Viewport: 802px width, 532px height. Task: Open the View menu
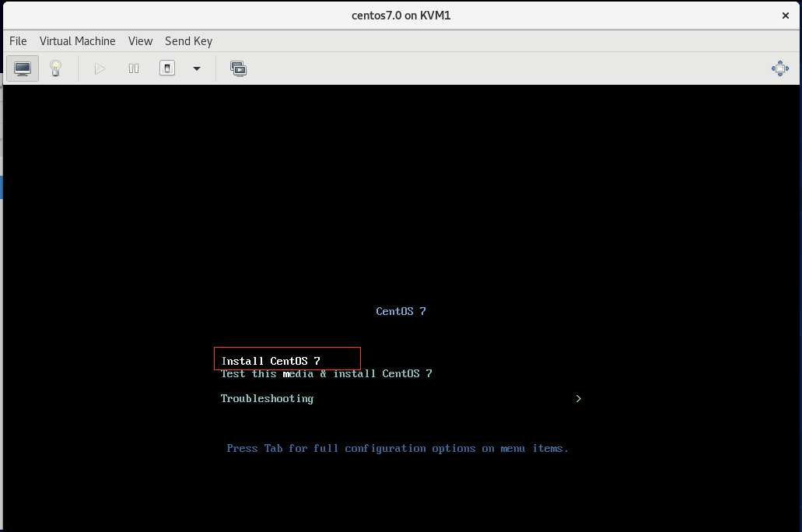[140, 41]
